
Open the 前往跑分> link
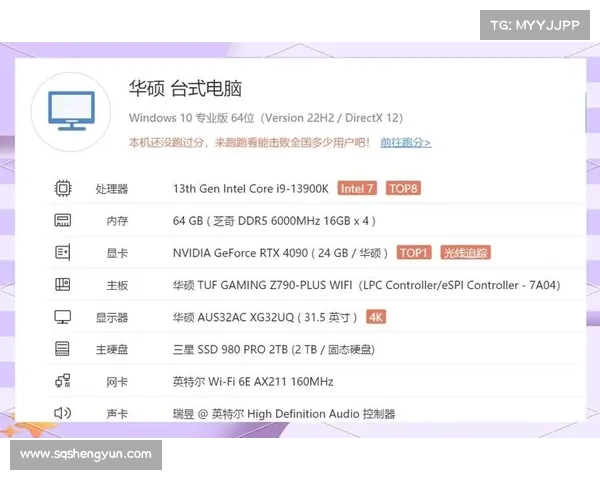(406, 142)
